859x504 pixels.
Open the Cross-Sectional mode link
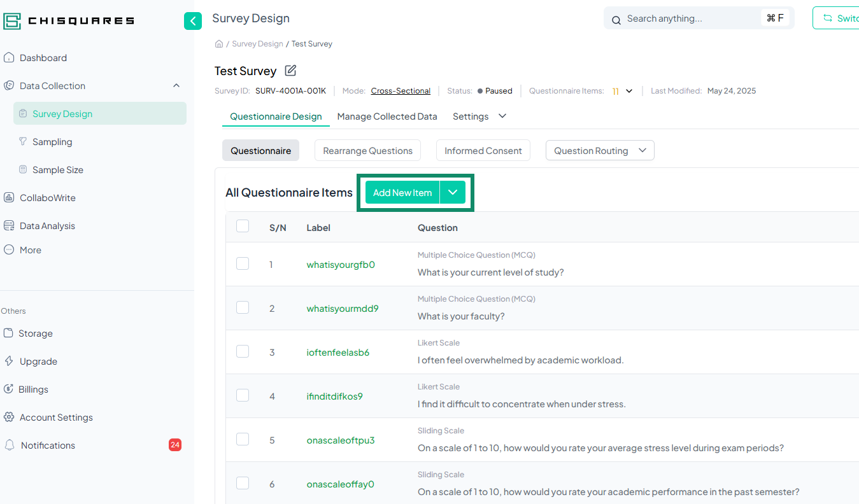click(x=401, y=91)
